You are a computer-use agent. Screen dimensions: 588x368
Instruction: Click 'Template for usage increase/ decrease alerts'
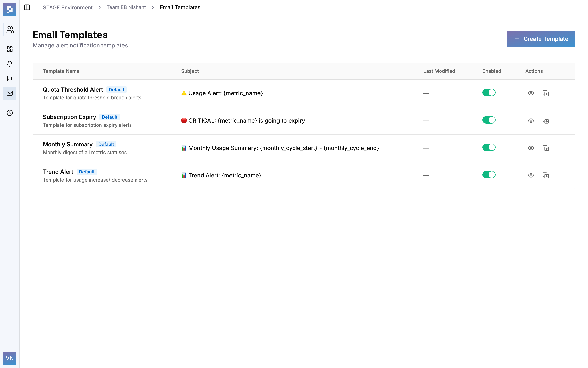pyautogui.click(x=95, y=180)
